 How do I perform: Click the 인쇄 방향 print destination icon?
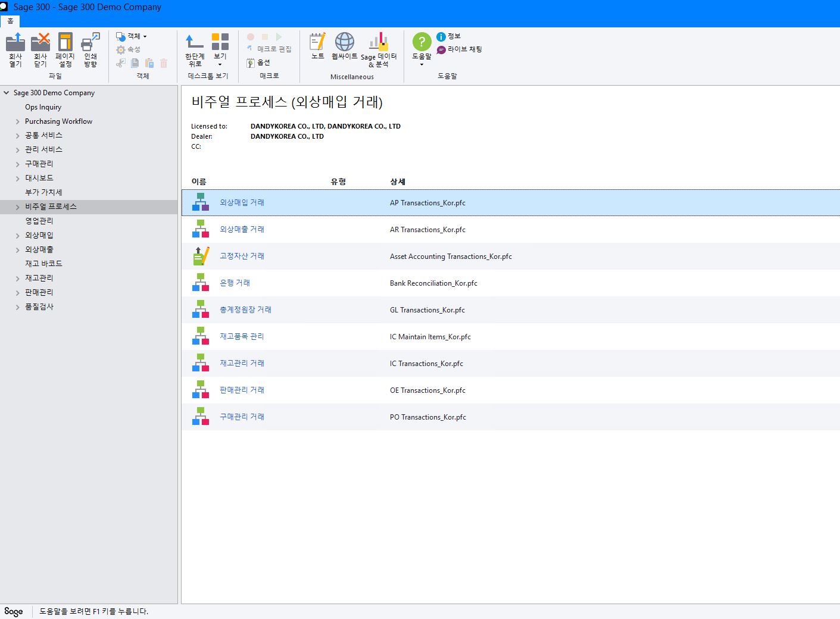click(x=90, y=49)
